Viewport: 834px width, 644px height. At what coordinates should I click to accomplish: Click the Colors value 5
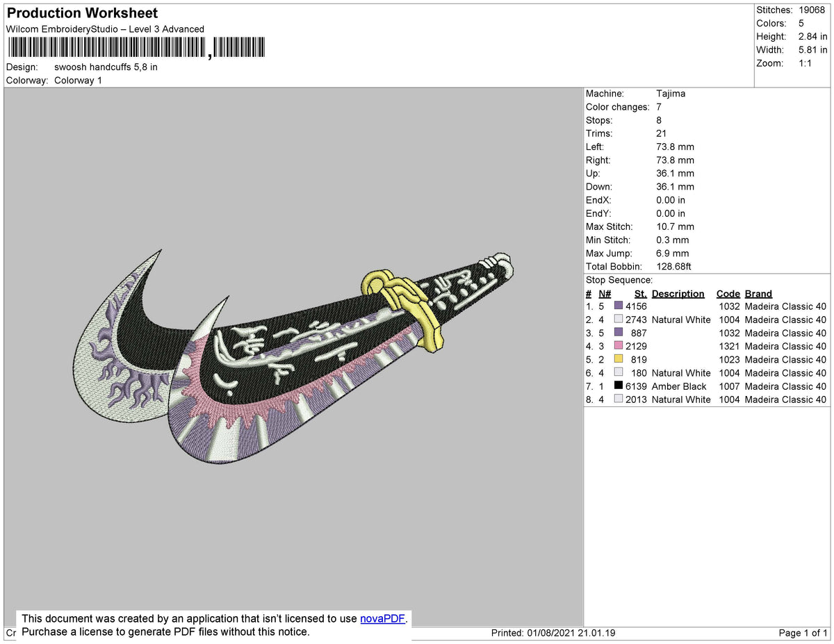click(801, 23)
